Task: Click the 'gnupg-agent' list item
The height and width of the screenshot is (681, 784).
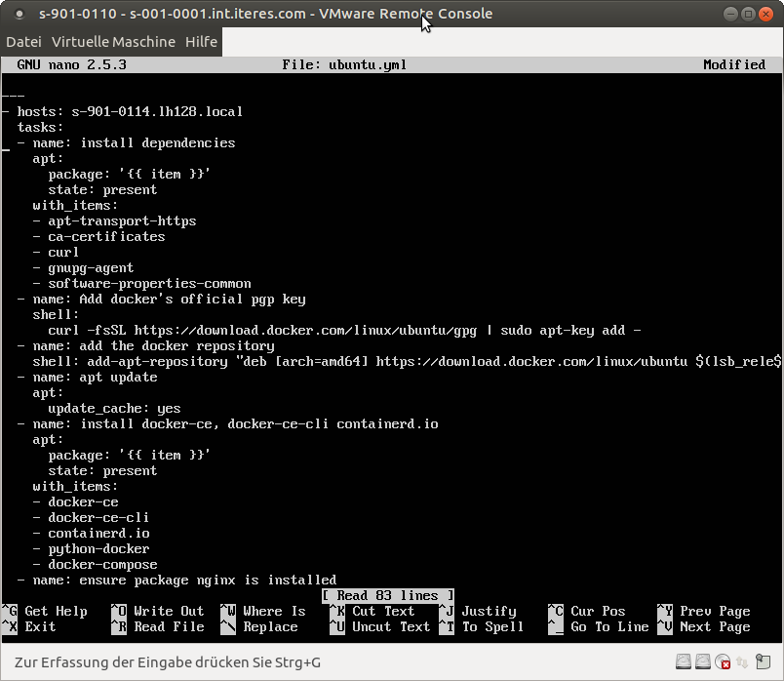Action: pyautogui.click(x=83, y=267)
